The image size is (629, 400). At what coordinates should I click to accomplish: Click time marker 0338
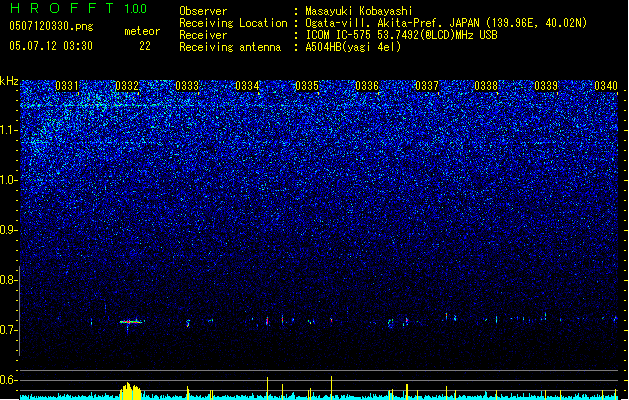coord(486,86)
